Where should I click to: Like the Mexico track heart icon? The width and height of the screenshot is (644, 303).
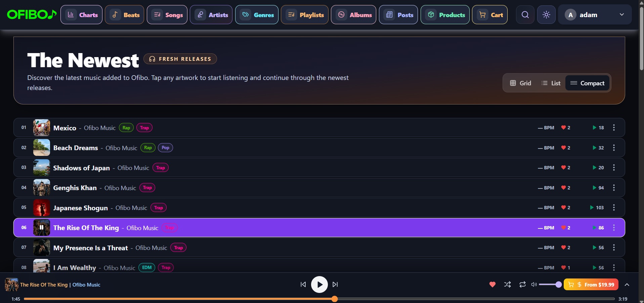click(x=563, y=128)
